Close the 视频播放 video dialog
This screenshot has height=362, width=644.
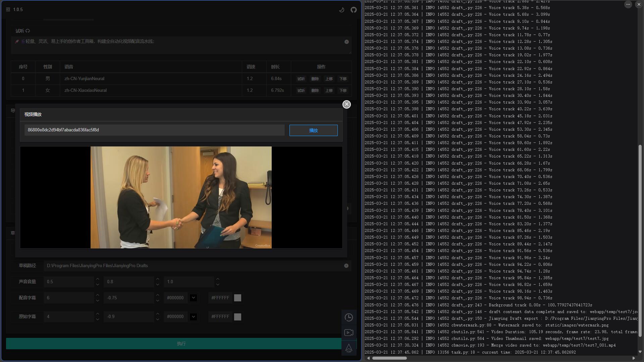pos(346,104)
